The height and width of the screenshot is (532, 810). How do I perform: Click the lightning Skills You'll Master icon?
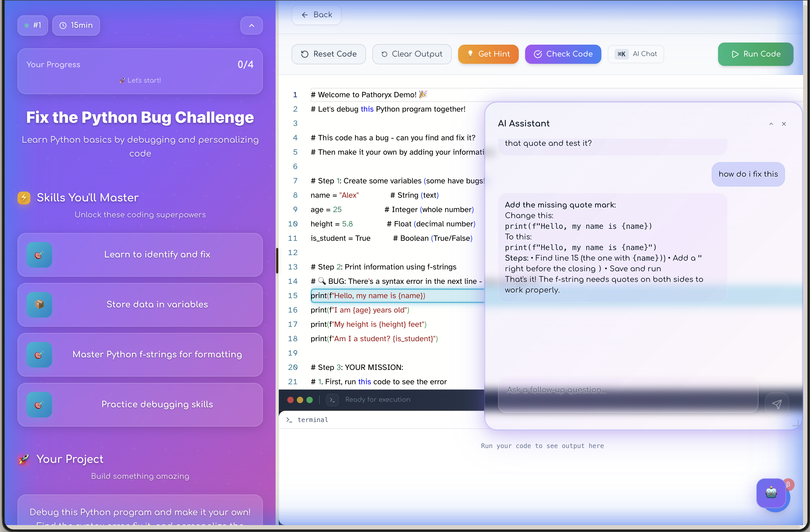tap(24, 197)
